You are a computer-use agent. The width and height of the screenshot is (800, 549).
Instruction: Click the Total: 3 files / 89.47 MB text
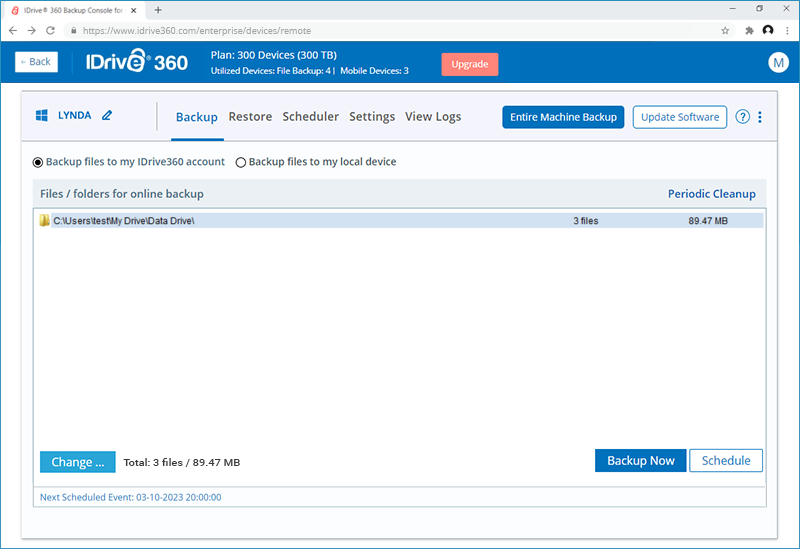[x=182, y=462]
